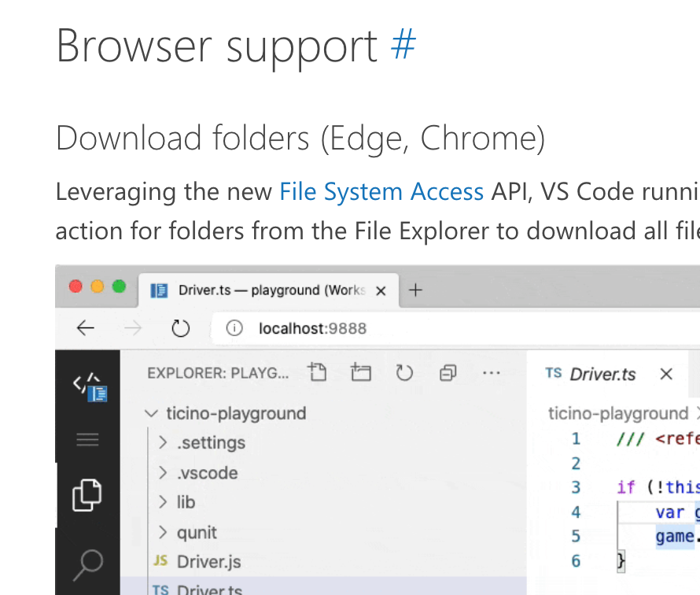
Task: Close the Driver.ts editor tab
Action: (666, 374)
